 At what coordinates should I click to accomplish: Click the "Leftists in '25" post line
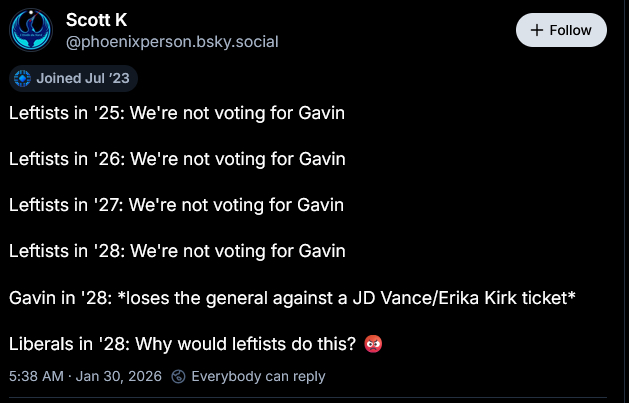coord(177,113)
